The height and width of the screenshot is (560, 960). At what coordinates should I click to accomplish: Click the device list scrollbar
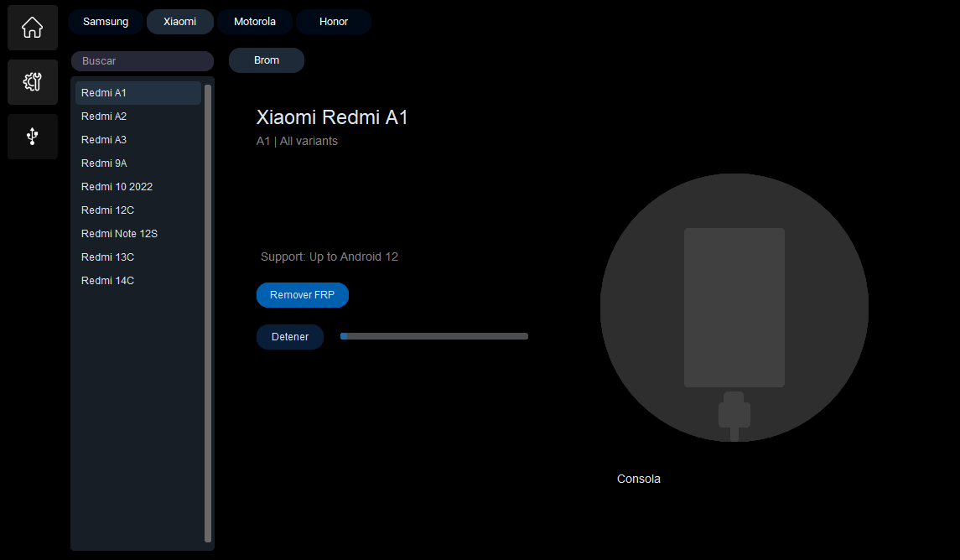208,314
